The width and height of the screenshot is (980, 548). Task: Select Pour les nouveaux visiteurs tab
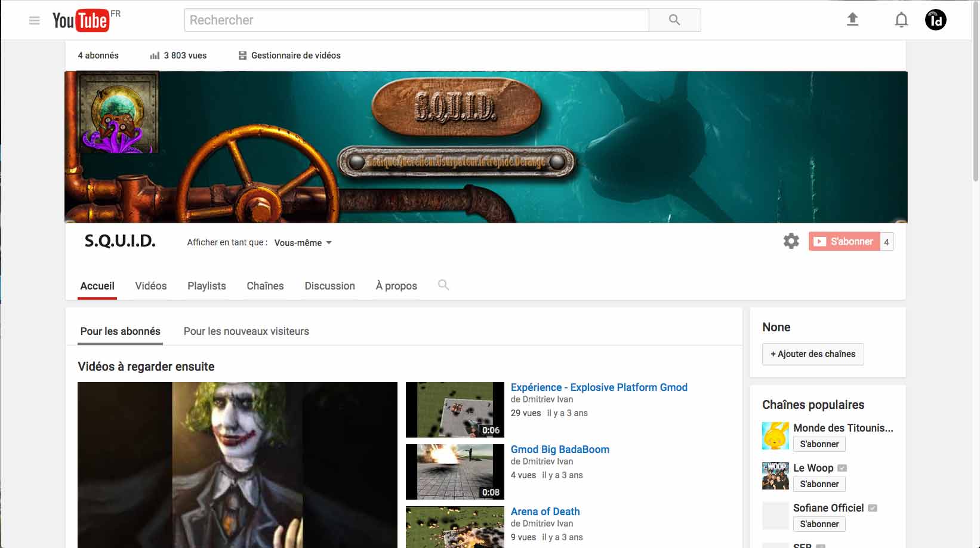tap(246, 331)
